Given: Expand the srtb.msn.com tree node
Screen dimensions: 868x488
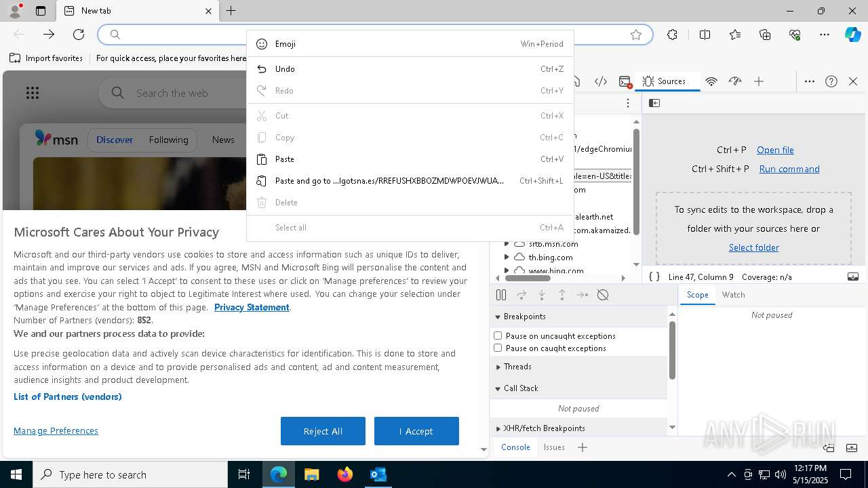Looking at the screenshot, I should coord(507,243).
